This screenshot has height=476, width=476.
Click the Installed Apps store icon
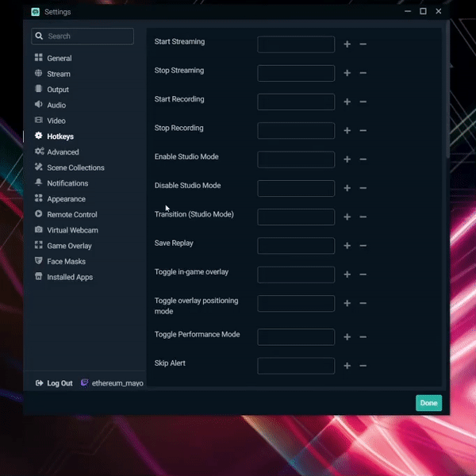pos(39,276)
